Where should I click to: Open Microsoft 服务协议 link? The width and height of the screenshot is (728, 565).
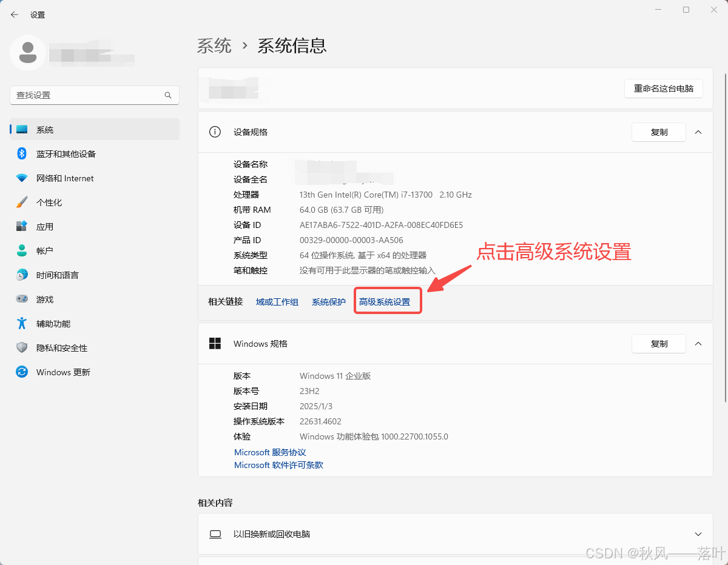pos(270,452)
